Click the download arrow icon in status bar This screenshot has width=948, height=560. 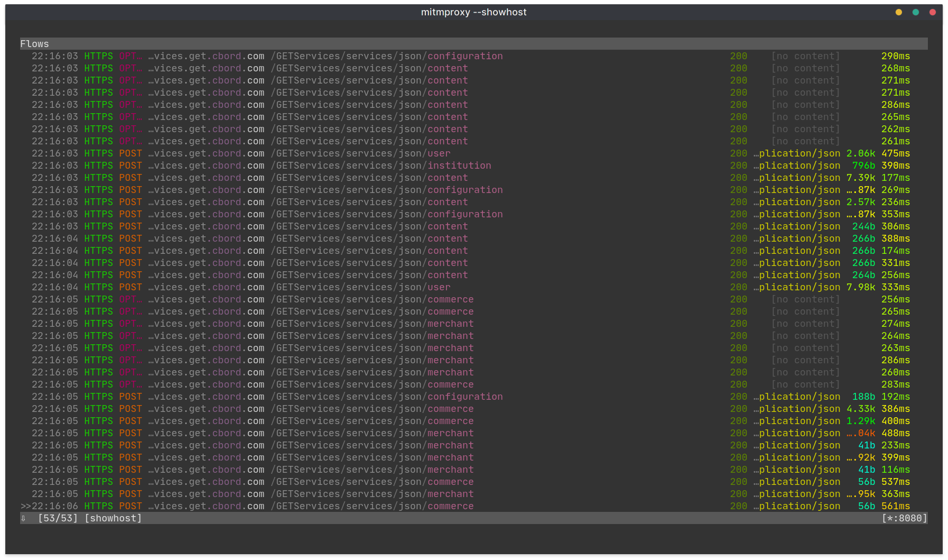(x=23, y=518)
